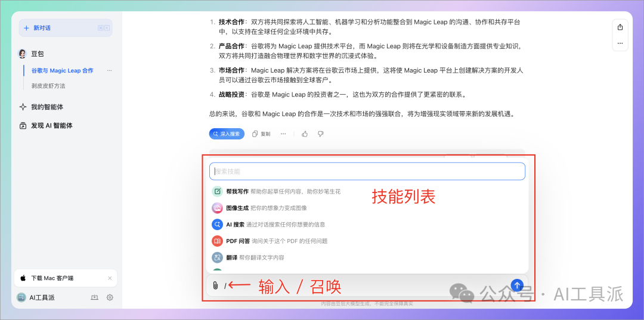Give the answer a thumbs up
The image size is (644, 320).
tap(305, 133)
